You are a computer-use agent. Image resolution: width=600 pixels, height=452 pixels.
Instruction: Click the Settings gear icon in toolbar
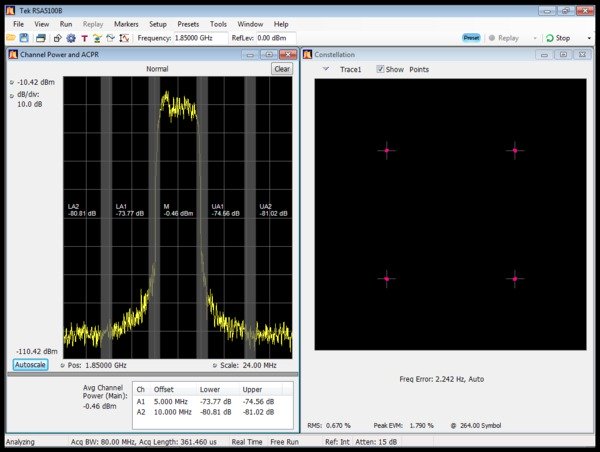click(69, 38)
